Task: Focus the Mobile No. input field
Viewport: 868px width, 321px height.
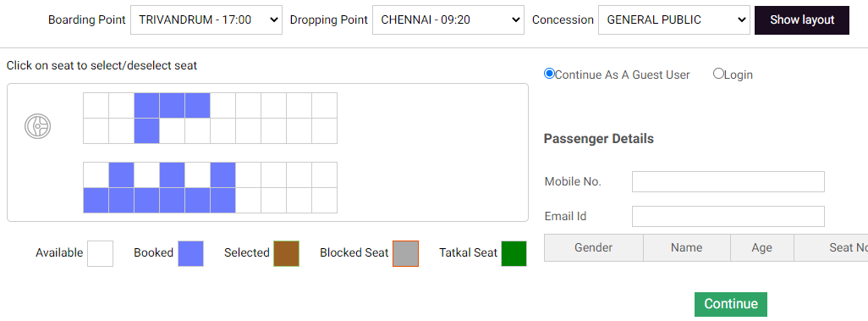Action: [x=728, y=182]
